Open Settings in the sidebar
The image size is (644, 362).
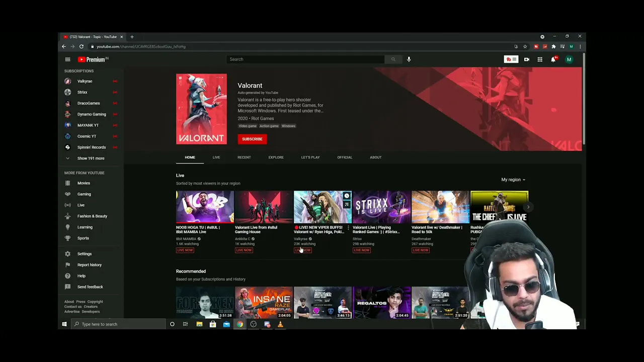point(91,254)
